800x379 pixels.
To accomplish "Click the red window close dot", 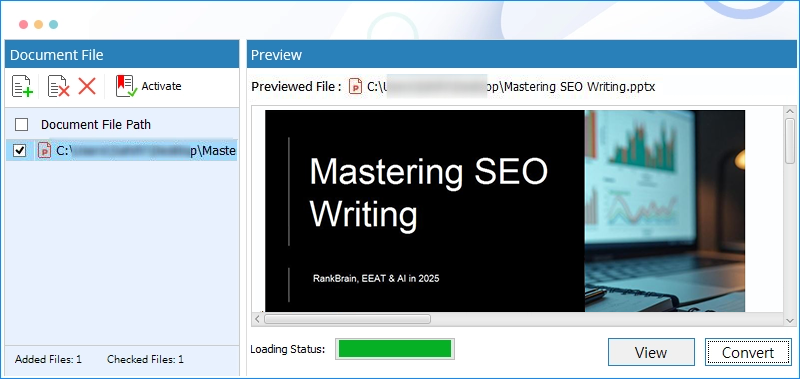I will (x=23, y=24).
